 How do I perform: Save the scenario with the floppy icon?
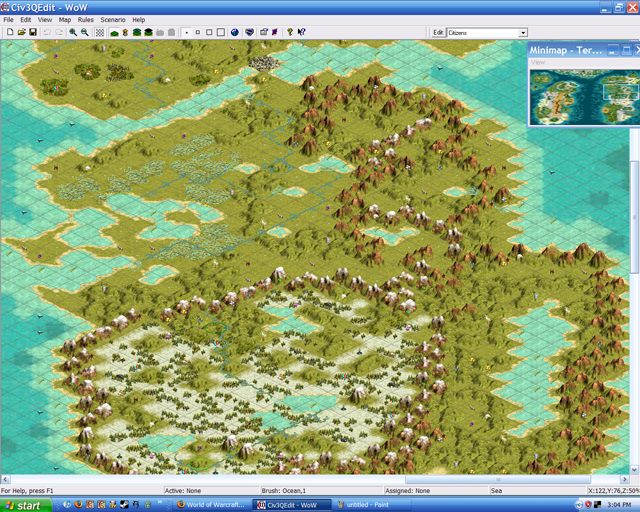(33, 32)
